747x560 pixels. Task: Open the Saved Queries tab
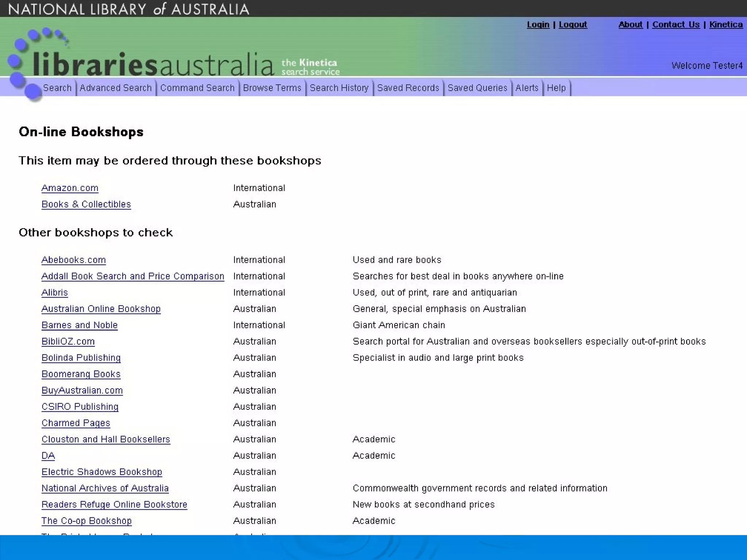(477, 88)
